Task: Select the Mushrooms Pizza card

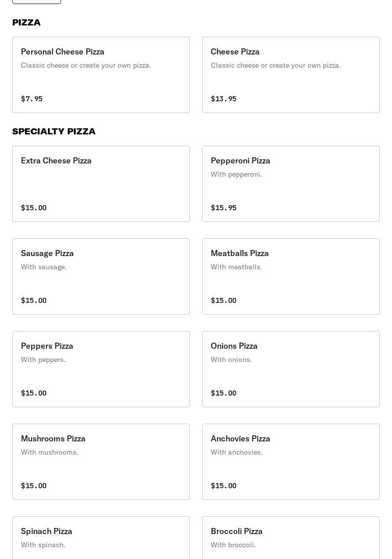Action: pos(101,462)
